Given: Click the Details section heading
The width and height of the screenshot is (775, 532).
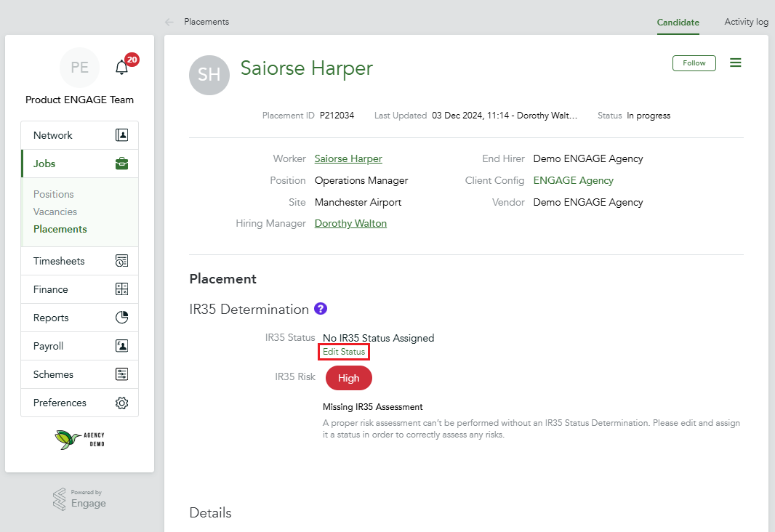Looking at the screenshot, I should click(x=211, y=512).
